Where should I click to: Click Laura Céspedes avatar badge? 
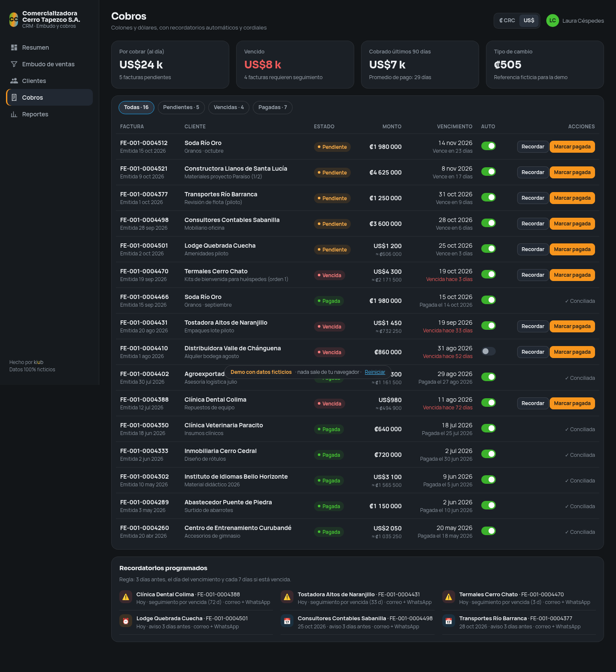pyautogui.click(x=553, y=21)
